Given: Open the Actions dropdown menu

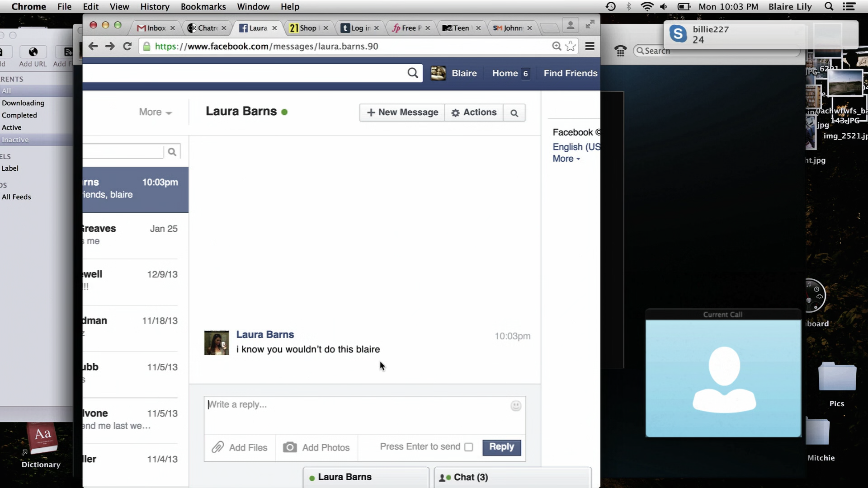Looking at the screenshot, I should 474,113.
